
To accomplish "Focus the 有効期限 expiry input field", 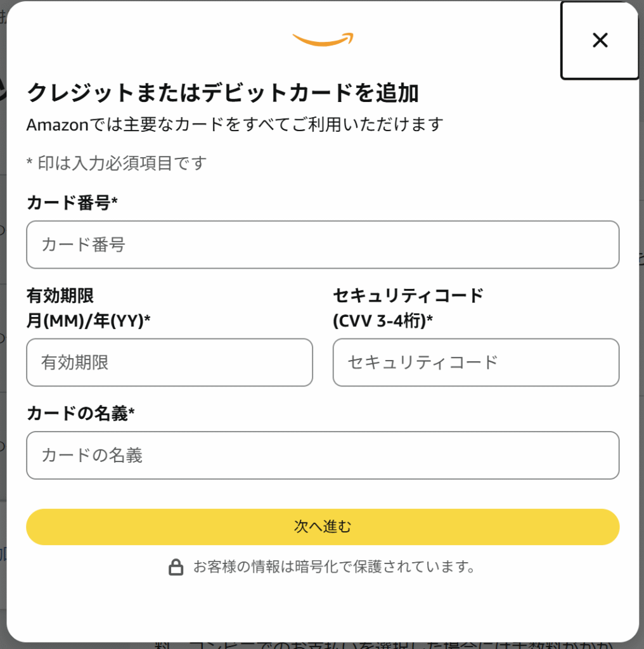I will coord(170,363).
